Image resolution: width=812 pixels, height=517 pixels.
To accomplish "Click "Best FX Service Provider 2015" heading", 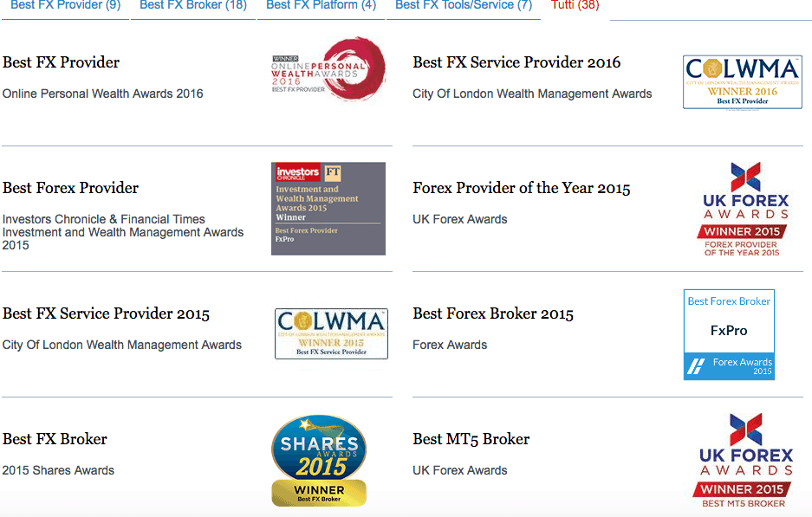I will tap(107, 313).
